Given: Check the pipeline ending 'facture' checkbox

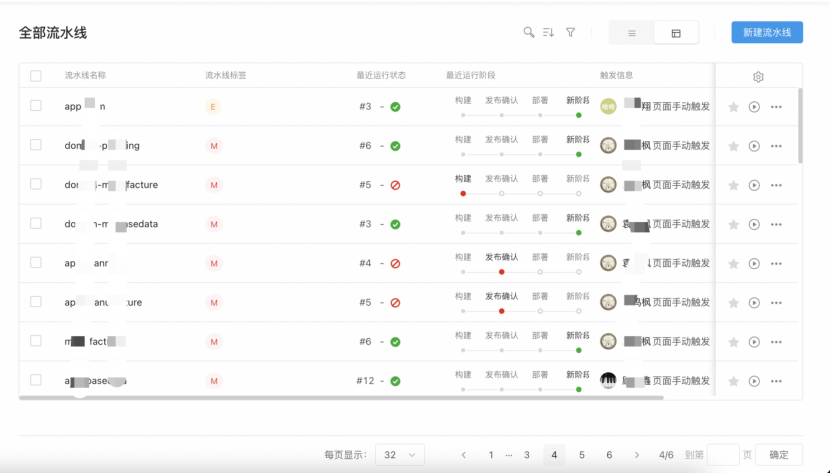Looking at the screenshot, I should point(35,184).
